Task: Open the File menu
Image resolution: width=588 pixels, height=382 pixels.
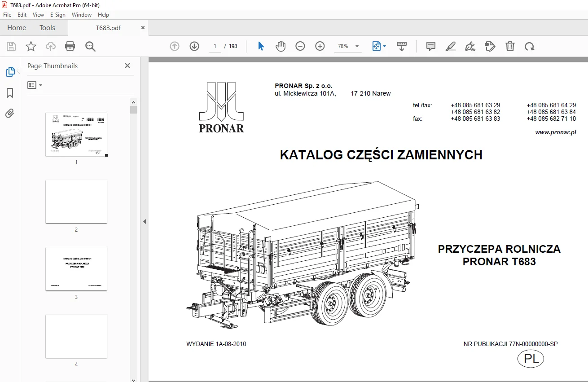Action: pos(7,15)
